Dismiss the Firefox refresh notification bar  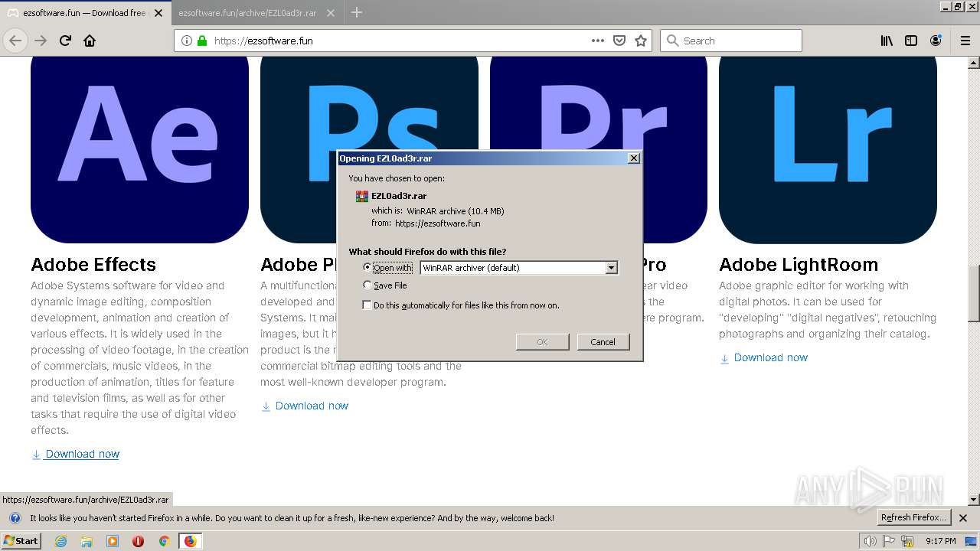(963, 518)
